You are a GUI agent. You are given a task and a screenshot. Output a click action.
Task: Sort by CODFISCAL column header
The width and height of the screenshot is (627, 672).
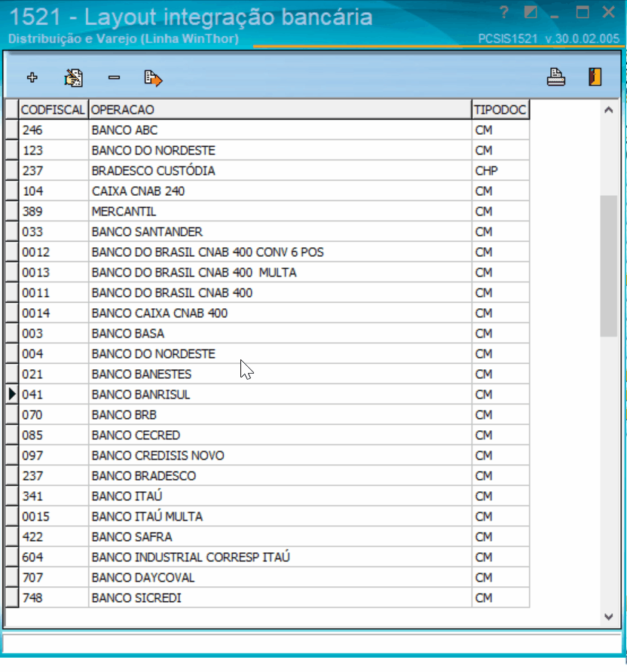[x=54, y=110]
